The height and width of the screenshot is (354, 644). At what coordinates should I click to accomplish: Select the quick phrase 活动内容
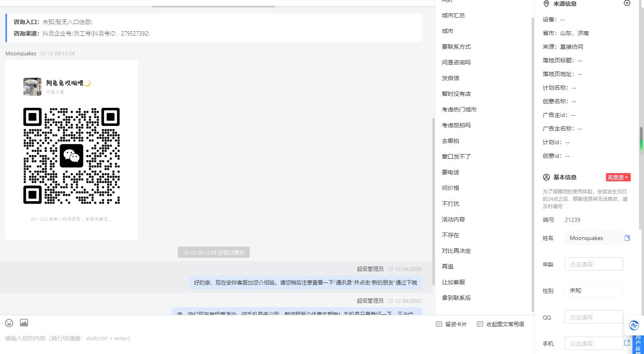pyautogui.click(x=453, y=219)
